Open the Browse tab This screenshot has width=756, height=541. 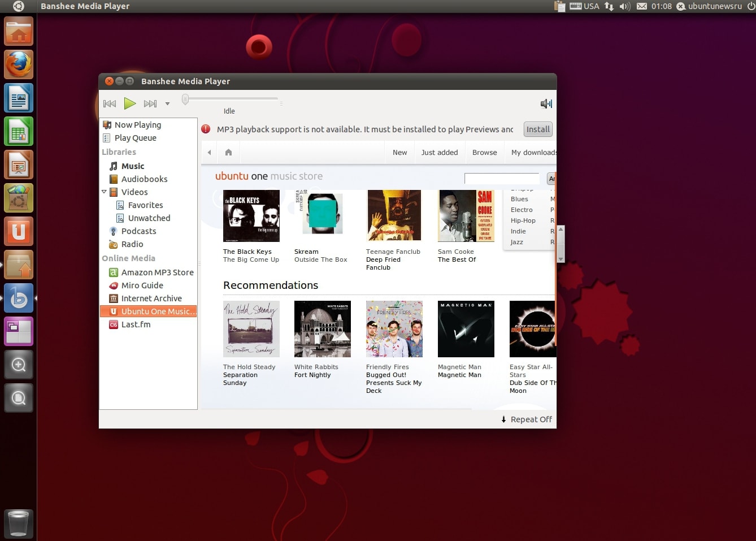coord(485,153)
